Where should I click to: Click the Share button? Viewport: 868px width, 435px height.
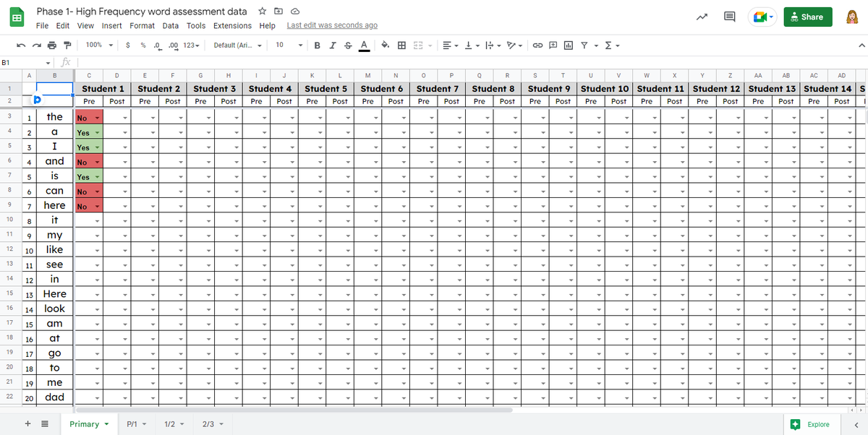tap(808, 17)
